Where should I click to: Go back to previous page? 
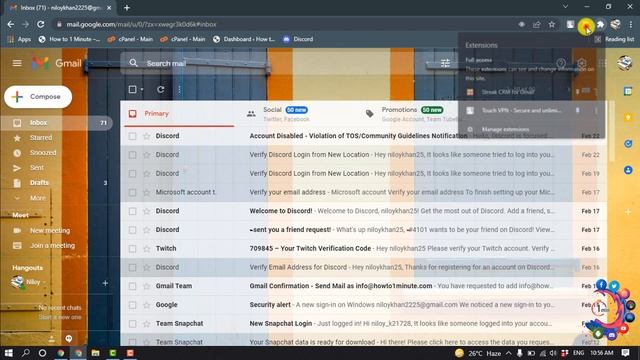click(11, 24)
